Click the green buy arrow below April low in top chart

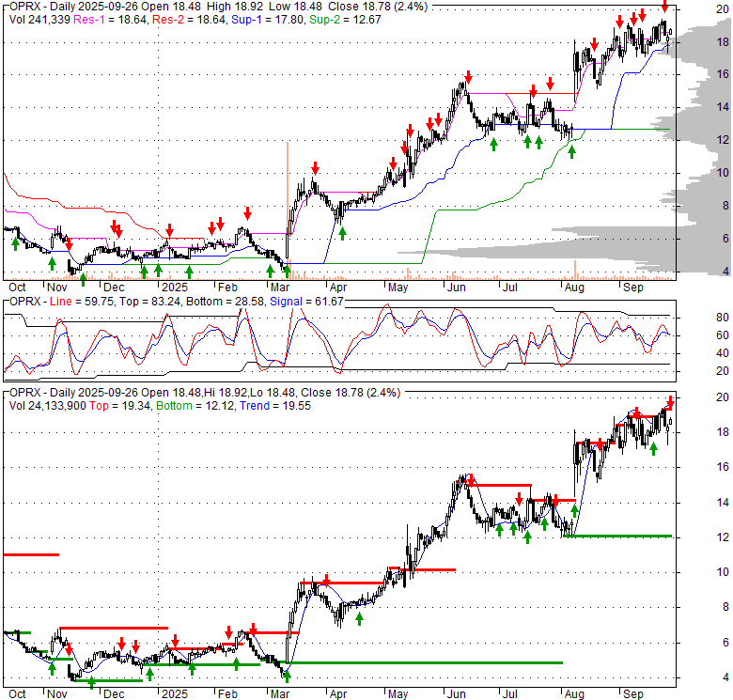(x=342, y=234)
